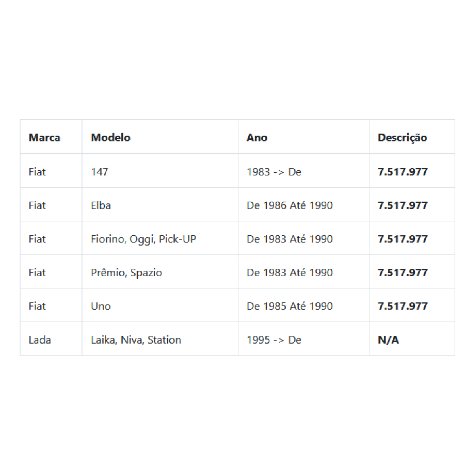The image size is (476, 476).
Task: Click Fiat in the Elba row
Action: [37, 205]
